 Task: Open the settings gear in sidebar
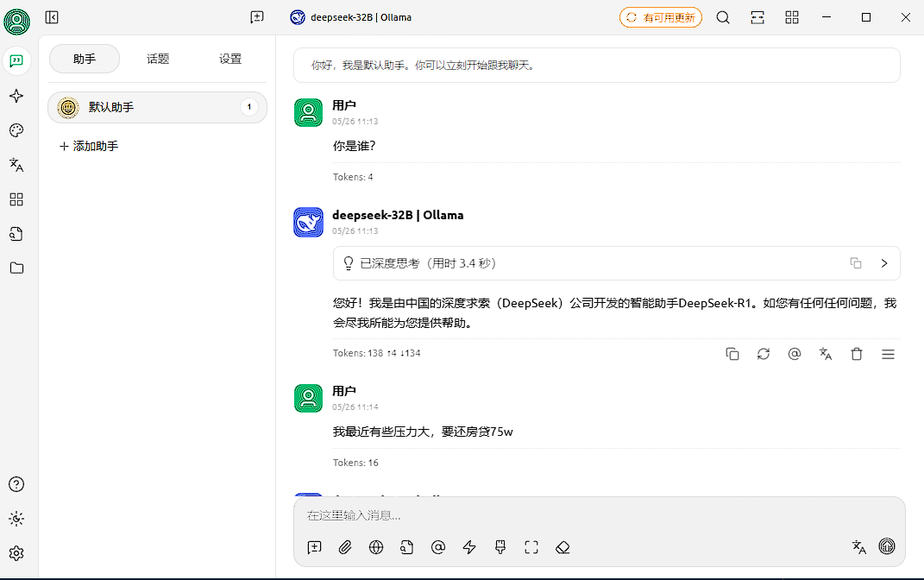coord(16,553)
